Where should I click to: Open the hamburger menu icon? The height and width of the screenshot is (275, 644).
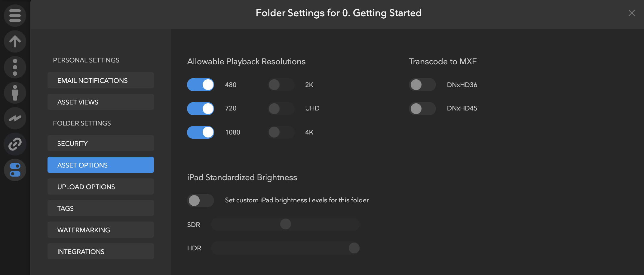click(15, 16)
